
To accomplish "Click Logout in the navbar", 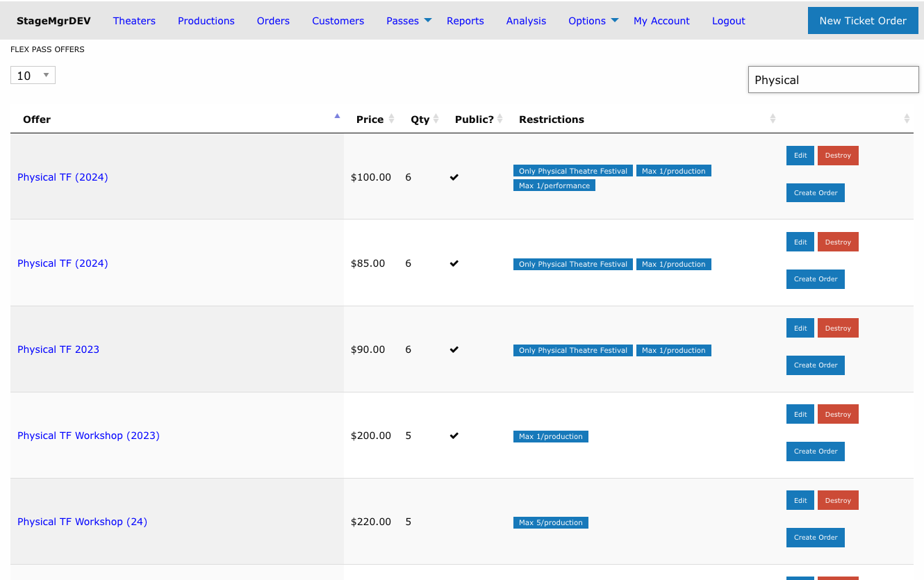I will (728, 21).
